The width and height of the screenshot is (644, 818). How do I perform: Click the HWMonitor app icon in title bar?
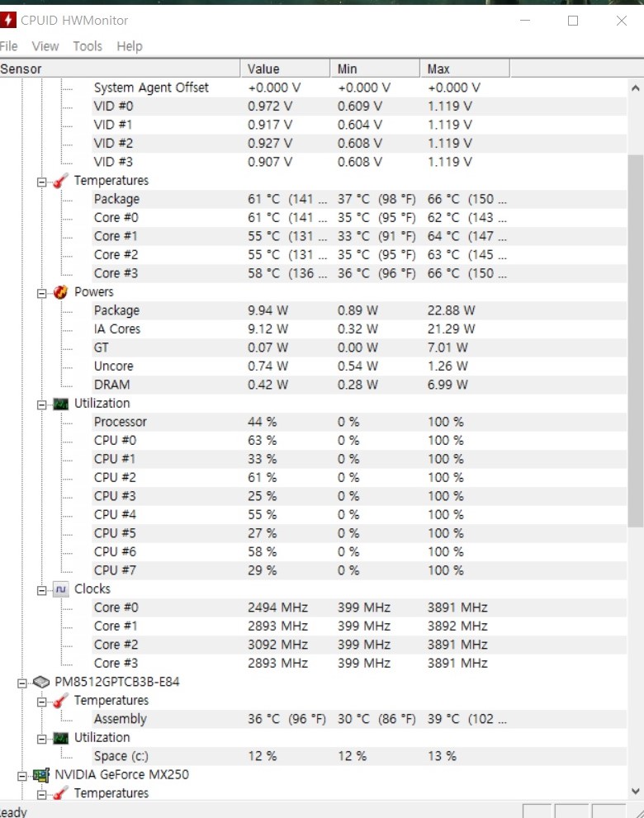tap(8, 20)
